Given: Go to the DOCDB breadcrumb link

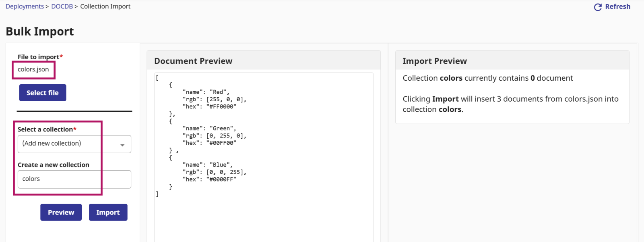Looking at the screenshot, I should (x=62, y=6).
